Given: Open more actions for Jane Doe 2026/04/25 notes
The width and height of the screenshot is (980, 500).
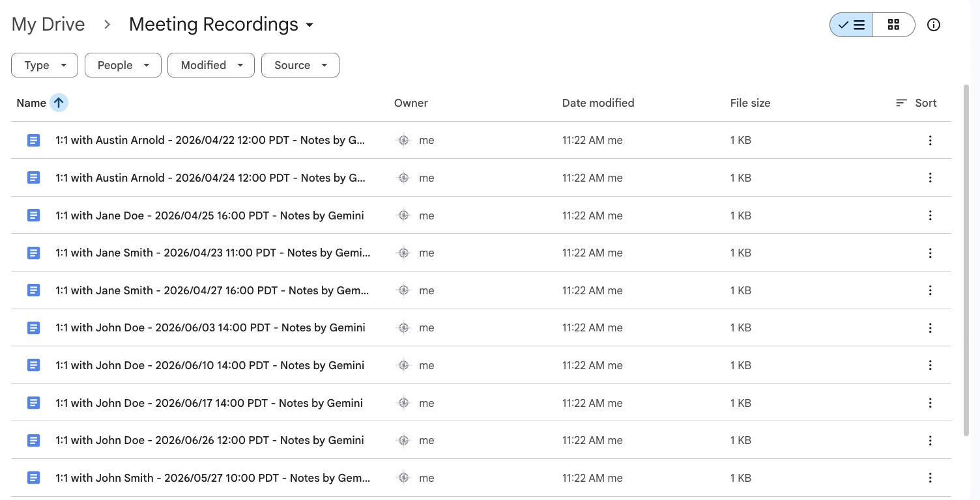Looking at the screenshot, I should [930, 215].
